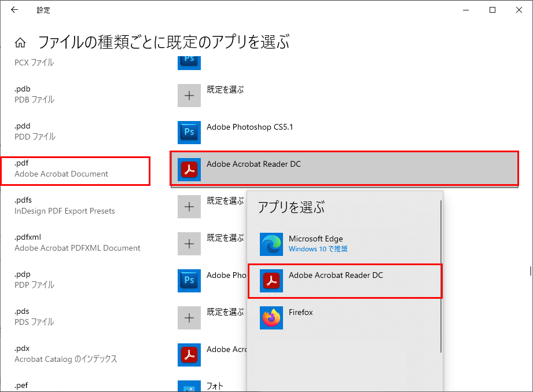Click the plus icon for .pdb
This screenshot has height=392, width=533.
click(x=189, y=96)
